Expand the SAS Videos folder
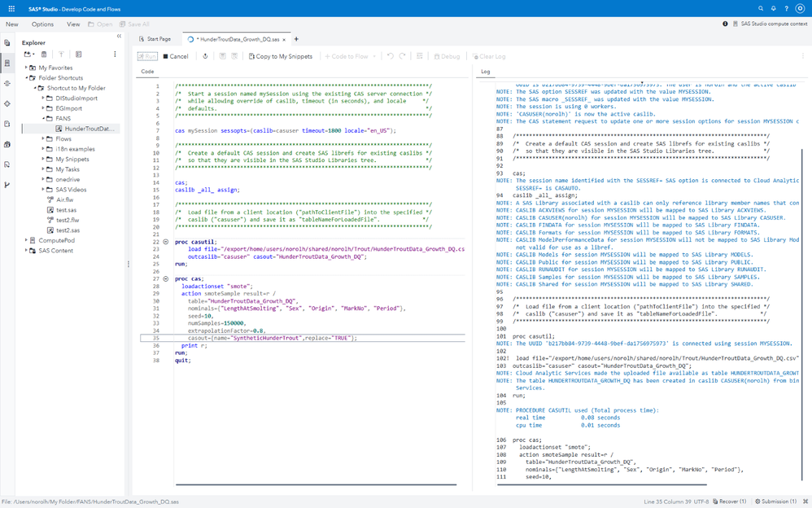Image resolution: width=812 pixels, height=508 pixels. click(x=43, y=190)
